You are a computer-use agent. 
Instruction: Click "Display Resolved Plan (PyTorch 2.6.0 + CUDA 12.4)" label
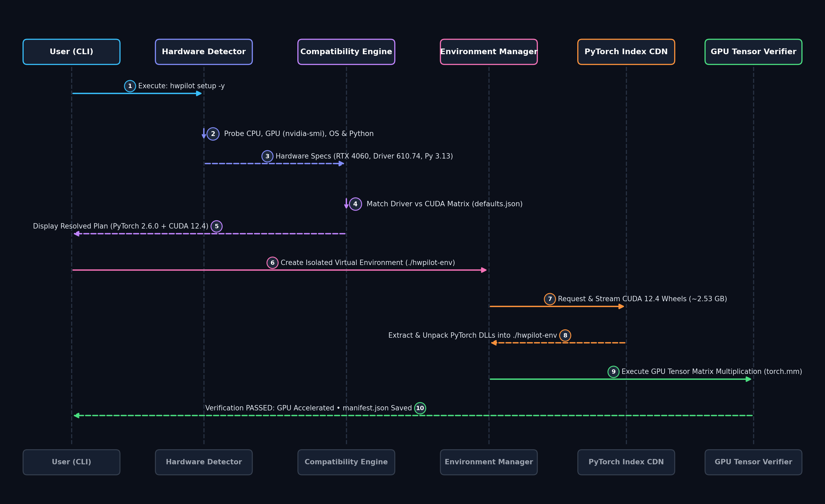coord(121,226)
